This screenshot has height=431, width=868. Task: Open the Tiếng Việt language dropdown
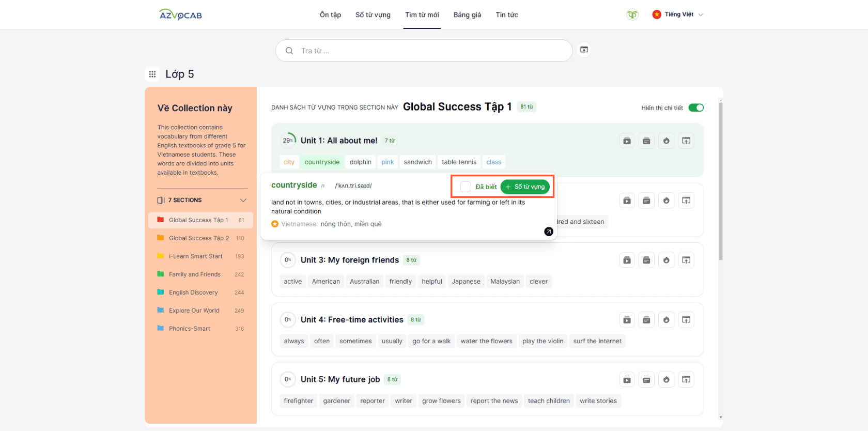click(678, 14)
